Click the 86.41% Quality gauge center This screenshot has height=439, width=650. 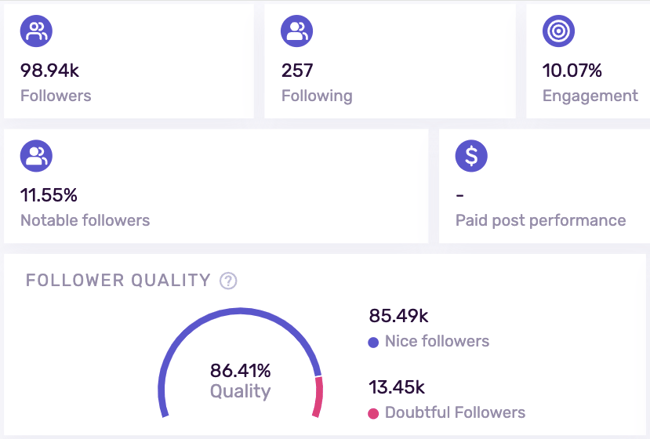click(240, 380)
